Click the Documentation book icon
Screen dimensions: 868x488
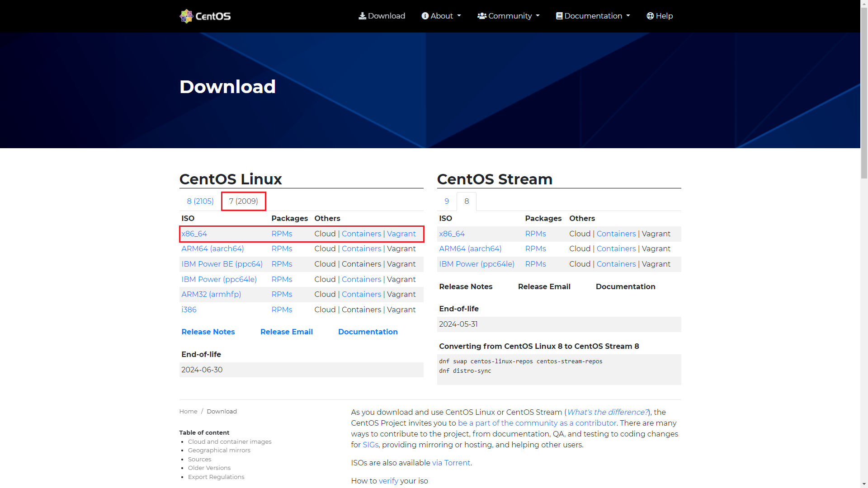tap(559, 16)
